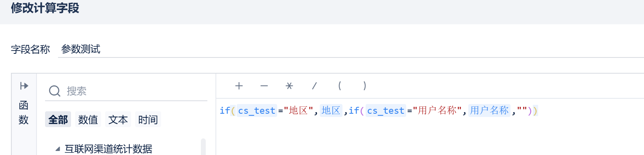Viewport: 644px width, 155px height.
Task: Select the 全部 filter tab
Action: click(x=58, y=119)
